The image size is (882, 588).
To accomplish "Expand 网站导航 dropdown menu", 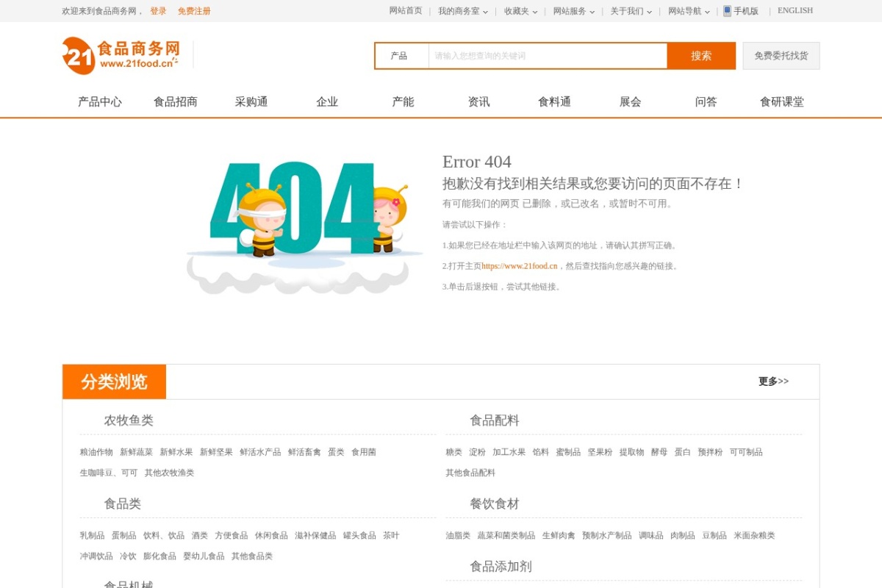I will [x=689, y=11].
